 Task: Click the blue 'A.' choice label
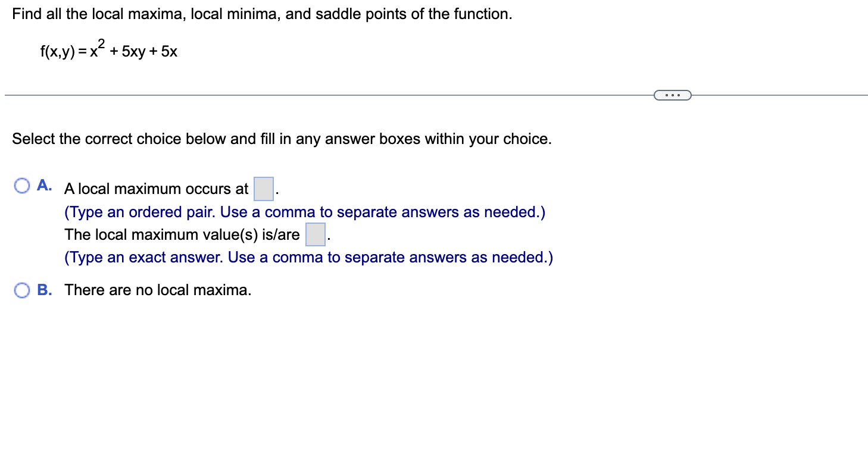click(44, 185)
